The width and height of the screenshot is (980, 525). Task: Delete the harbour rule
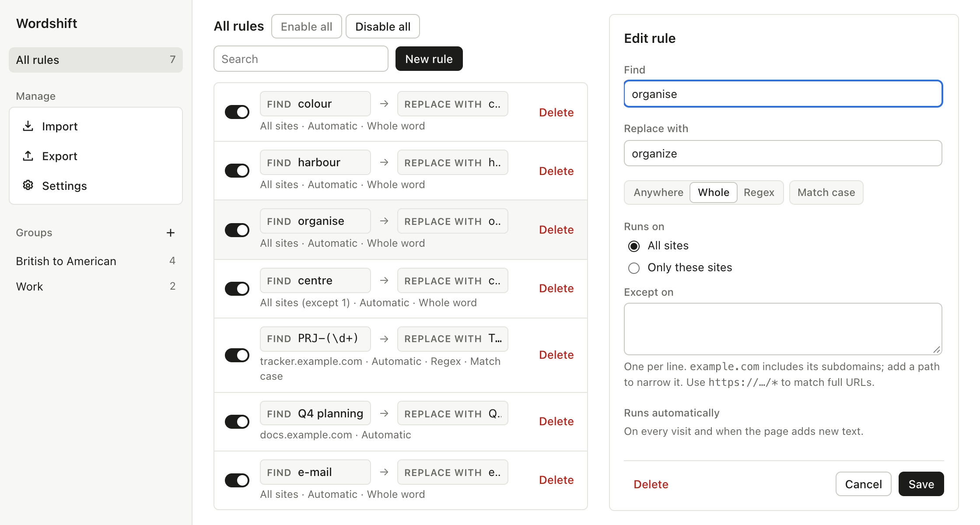point(556,171)
